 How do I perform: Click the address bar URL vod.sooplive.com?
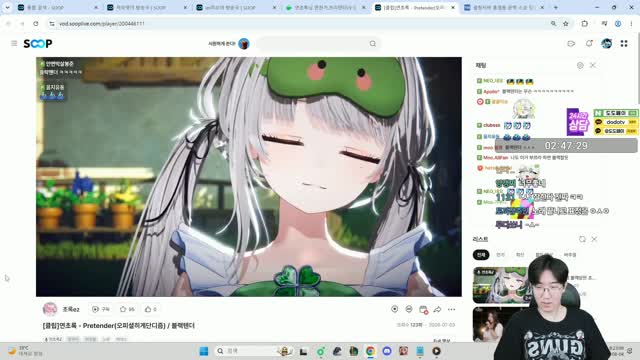[x=102, y=24]
